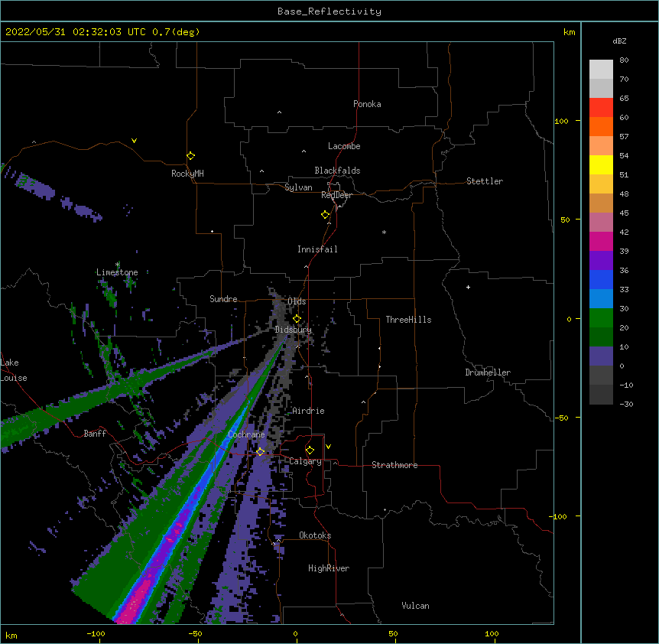Click the Banff town label

95,434
